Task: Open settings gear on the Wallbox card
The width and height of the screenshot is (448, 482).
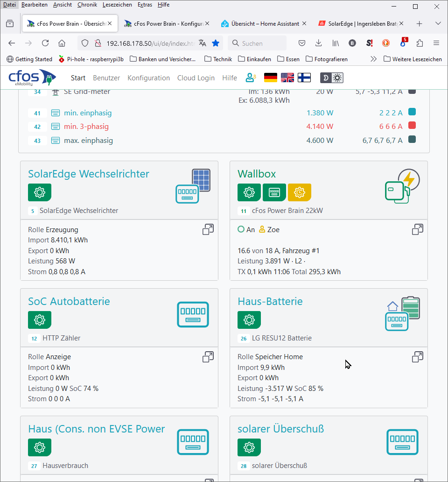Action: (x=249, y=192)
